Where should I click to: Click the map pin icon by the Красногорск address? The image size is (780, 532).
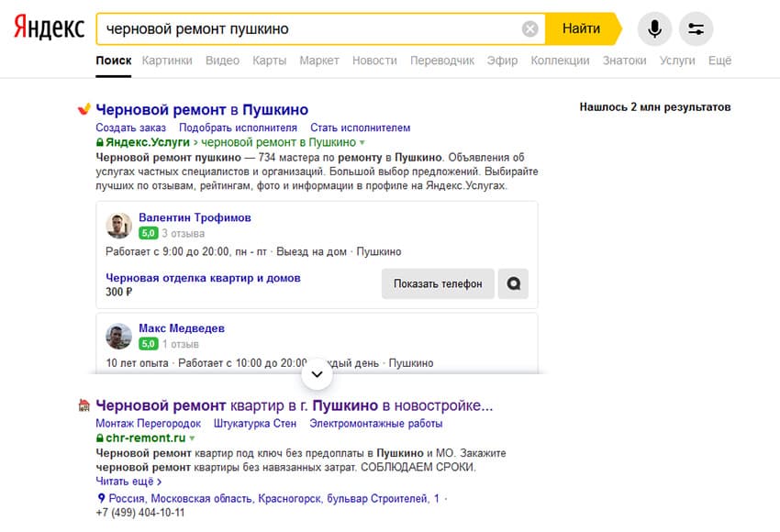coord(101,498)
